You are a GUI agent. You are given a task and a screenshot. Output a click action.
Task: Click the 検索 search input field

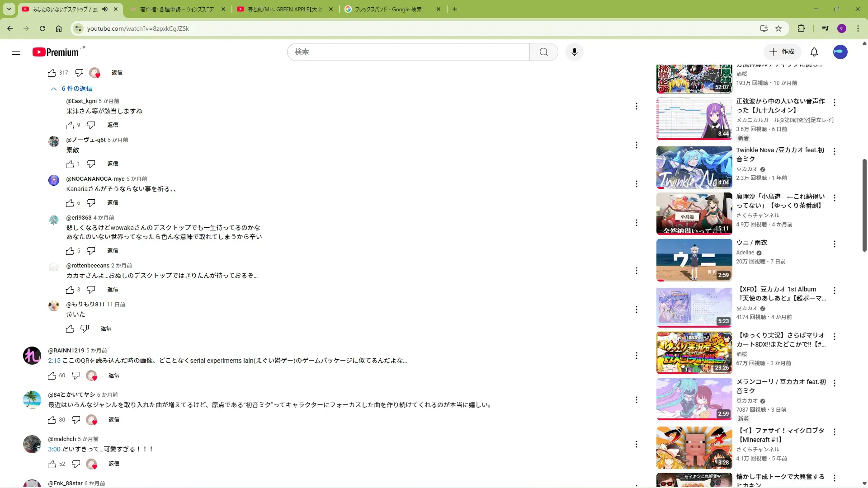[407, 52]
